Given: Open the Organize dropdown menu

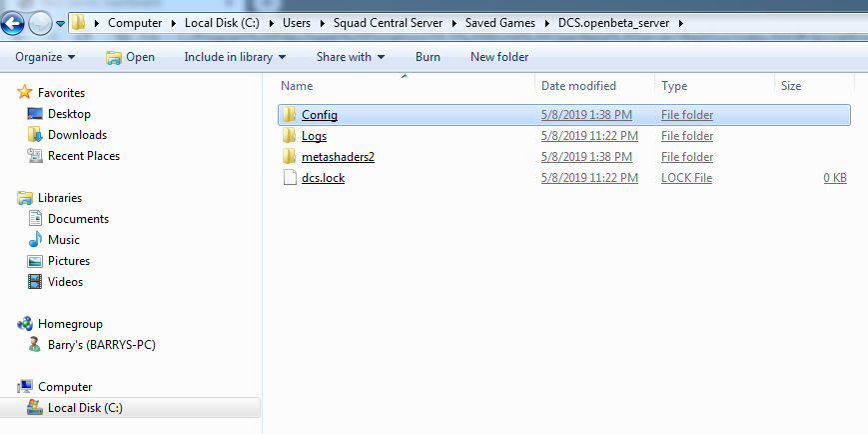Looking at the screenshot, I should tap(45, 57).
